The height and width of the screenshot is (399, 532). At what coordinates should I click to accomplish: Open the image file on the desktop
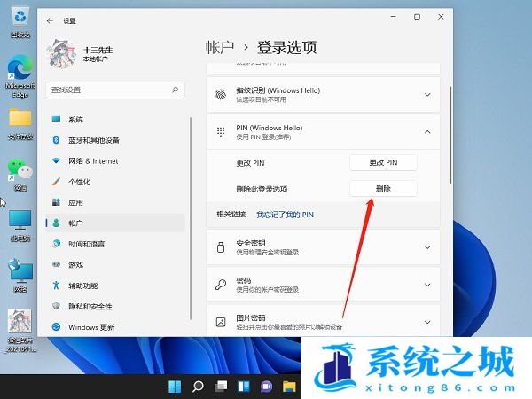[20, 331]
